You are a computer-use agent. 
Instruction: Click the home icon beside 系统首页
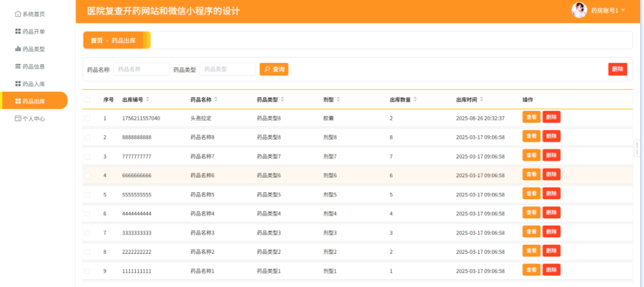(18, 14)
